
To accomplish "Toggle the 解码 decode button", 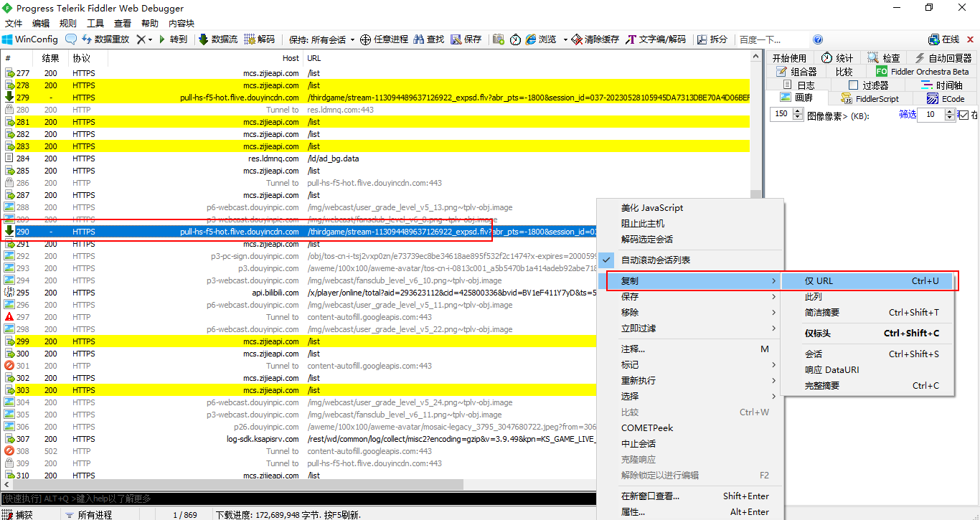I will coord(260,39).
